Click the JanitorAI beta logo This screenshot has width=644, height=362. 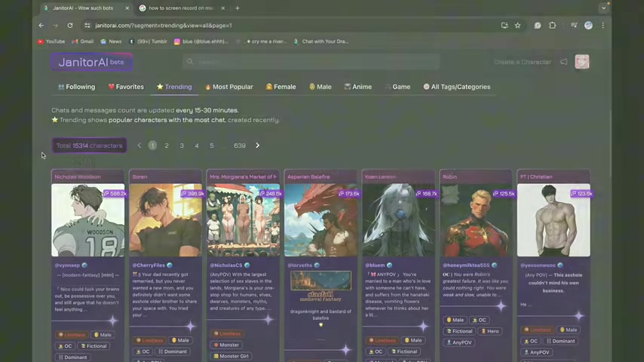click(91, 62)
